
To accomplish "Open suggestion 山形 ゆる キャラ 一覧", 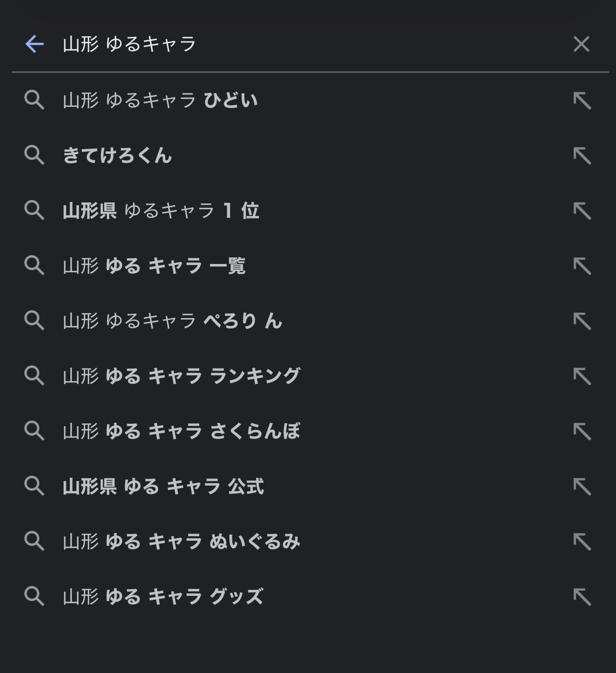I will pyautogui.click(x=154, y=266).
